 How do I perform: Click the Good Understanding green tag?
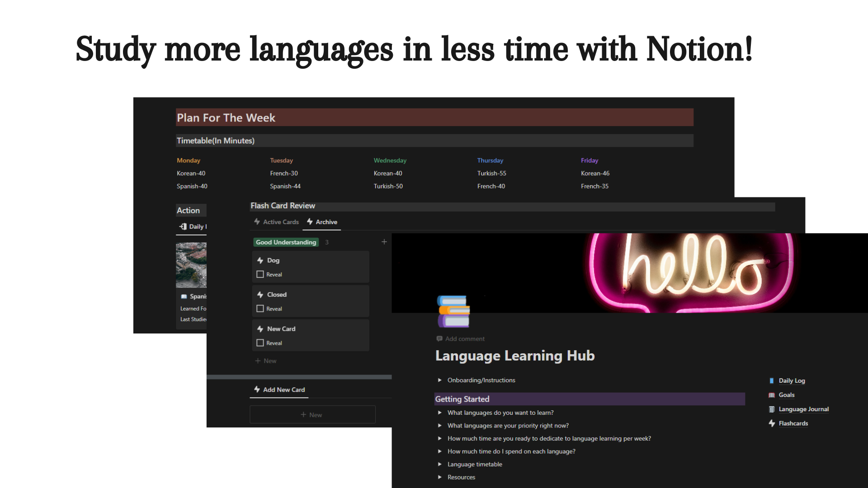coord(286,242)
